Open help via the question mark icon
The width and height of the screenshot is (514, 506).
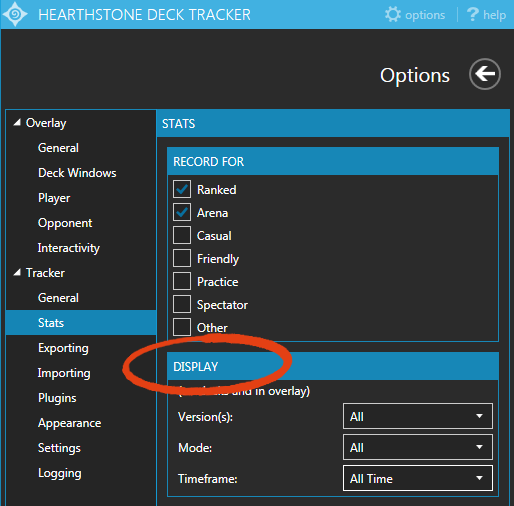tap(472, 15)
